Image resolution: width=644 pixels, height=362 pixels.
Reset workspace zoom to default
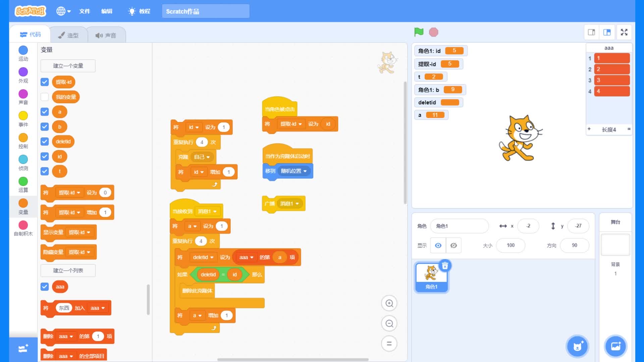click(389, 344)
